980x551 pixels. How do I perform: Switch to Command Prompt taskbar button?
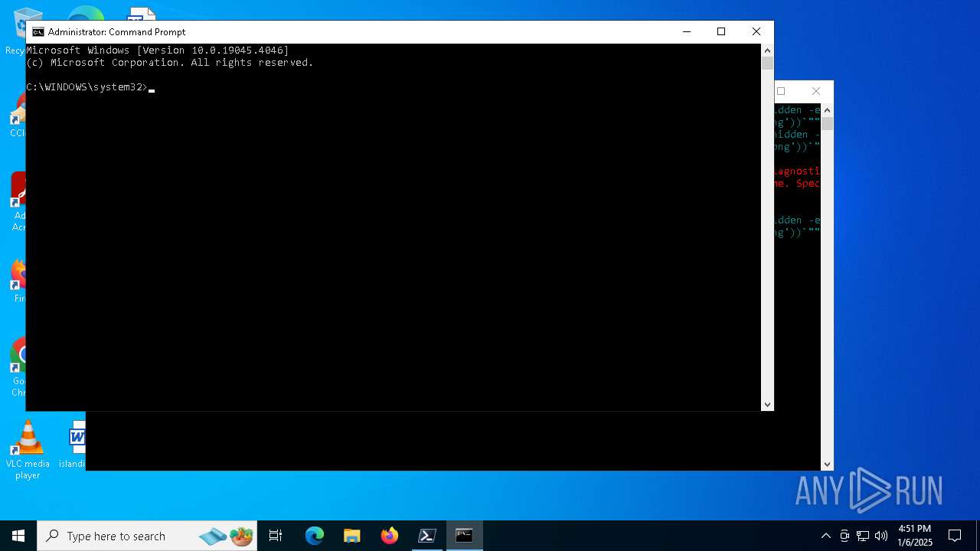pos(465,536)
